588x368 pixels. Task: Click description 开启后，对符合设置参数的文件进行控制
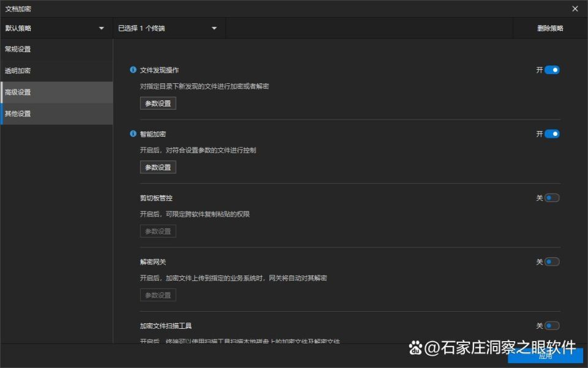198,150
